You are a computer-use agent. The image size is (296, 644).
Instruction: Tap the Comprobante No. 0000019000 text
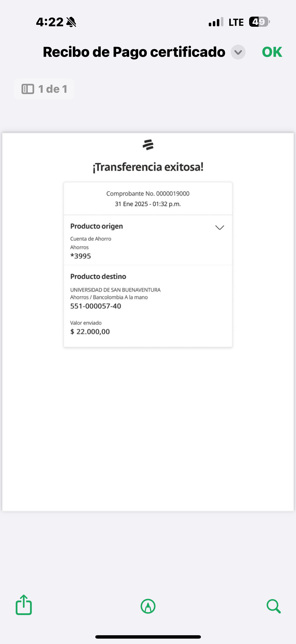coord(148,194)
